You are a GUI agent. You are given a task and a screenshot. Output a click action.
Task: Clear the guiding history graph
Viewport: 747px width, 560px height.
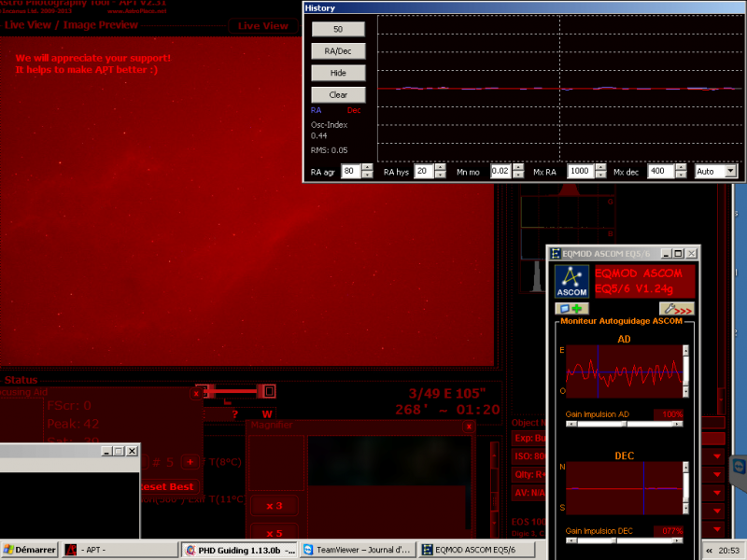click(338, 94)
